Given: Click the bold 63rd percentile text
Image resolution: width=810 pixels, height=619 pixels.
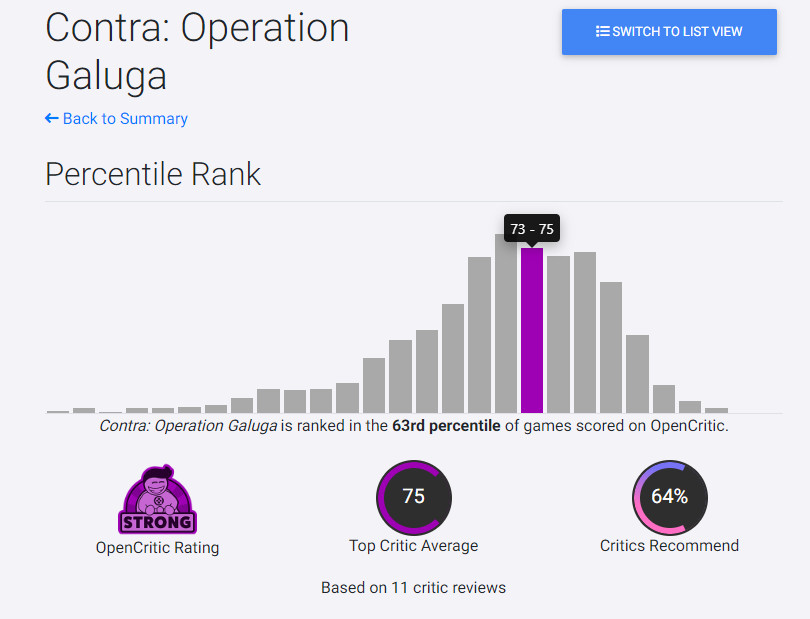Looking at the screenshot, I should click(x=446, y=426).
